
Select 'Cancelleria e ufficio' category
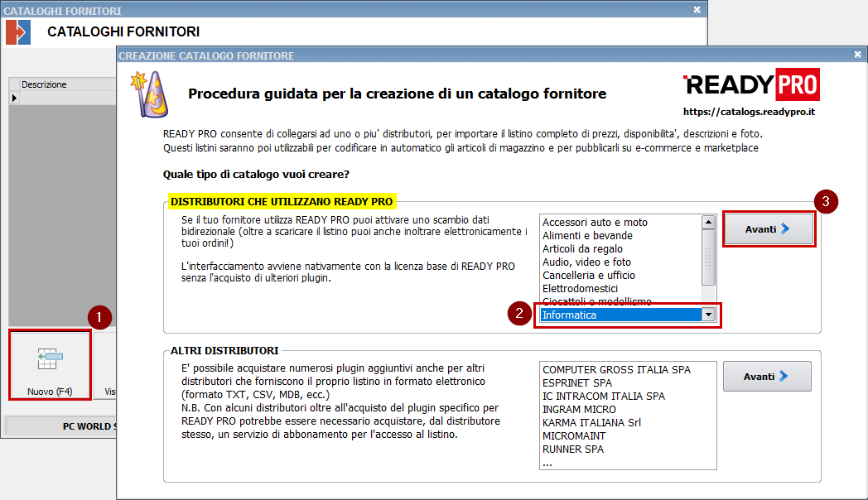coord(589,276)
